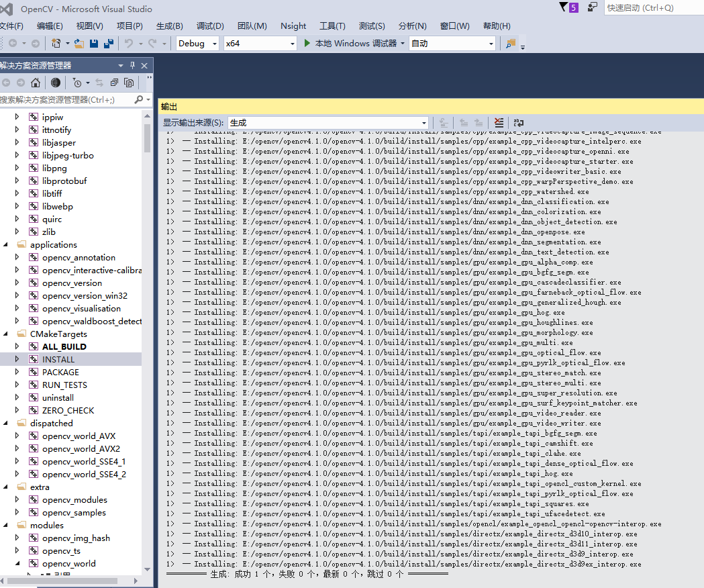Click the Solution Explorer scope view icon
This screenshot has height=588, width=704.
pos(55,83)
